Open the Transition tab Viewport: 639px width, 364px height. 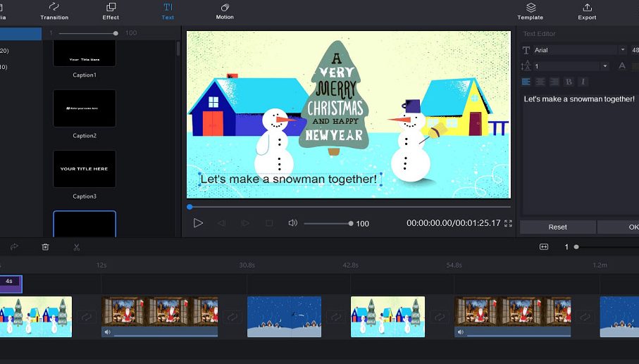point(54,11)
